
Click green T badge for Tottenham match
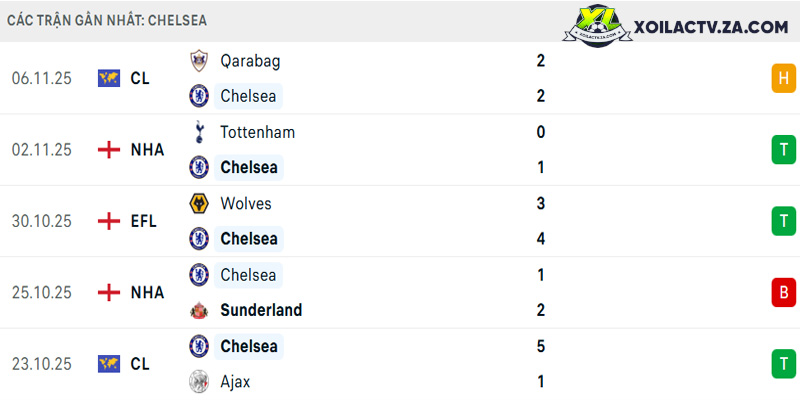[784, 149]
